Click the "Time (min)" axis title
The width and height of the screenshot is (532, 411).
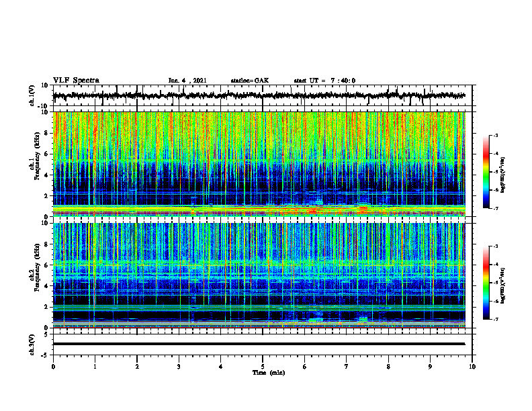point(269,373)
